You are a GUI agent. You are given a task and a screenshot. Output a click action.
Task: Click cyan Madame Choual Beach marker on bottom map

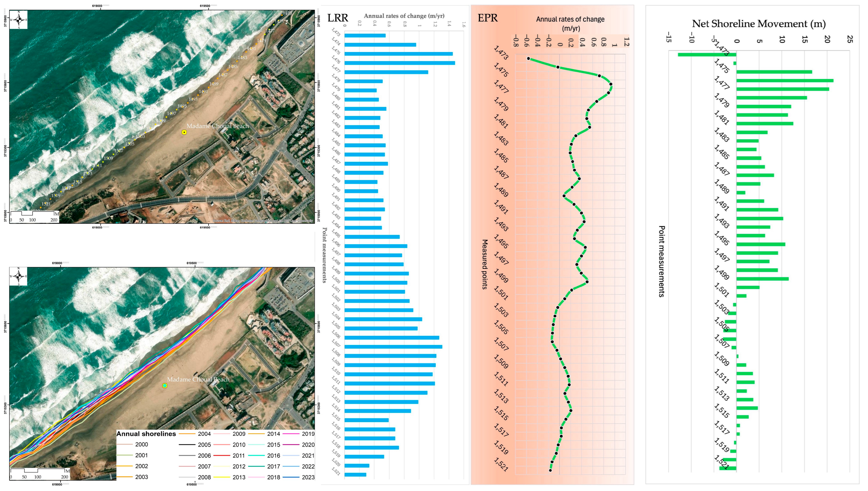point(165,385)
